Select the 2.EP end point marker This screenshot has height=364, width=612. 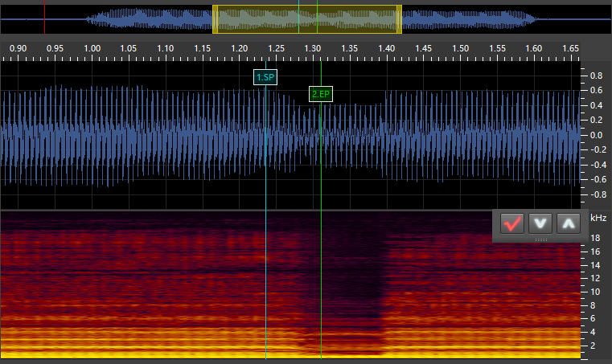[x=321, y=94]
